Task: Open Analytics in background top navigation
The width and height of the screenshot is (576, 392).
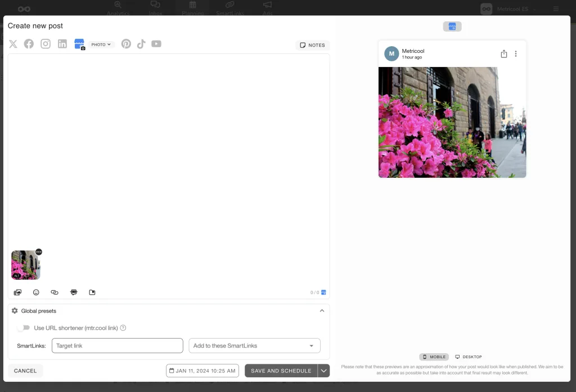Action: [118, 8]
